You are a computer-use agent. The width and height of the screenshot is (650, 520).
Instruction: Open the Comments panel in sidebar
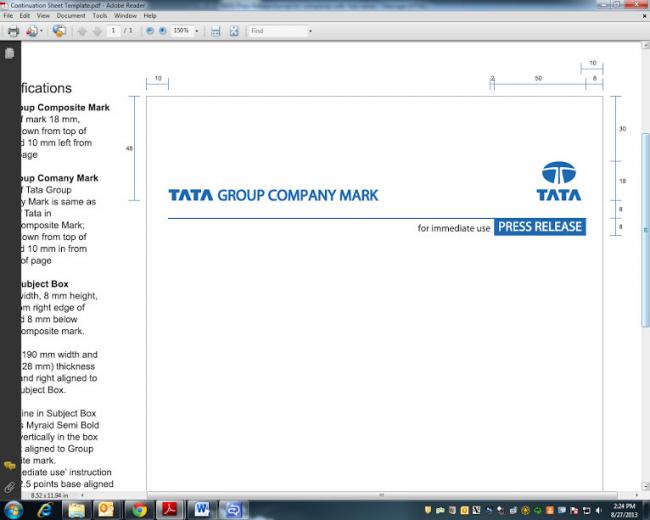coord(9,466)
